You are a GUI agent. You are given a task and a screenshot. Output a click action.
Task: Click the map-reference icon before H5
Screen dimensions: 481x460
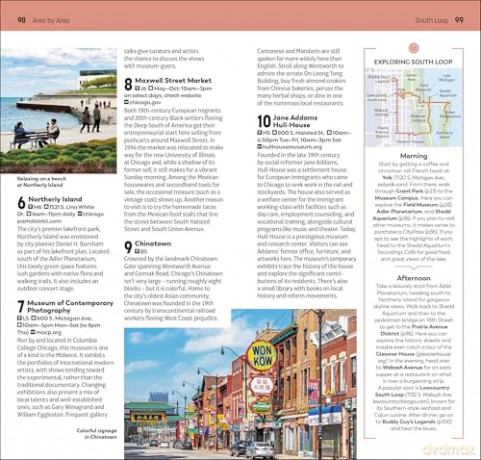(259, 133)
